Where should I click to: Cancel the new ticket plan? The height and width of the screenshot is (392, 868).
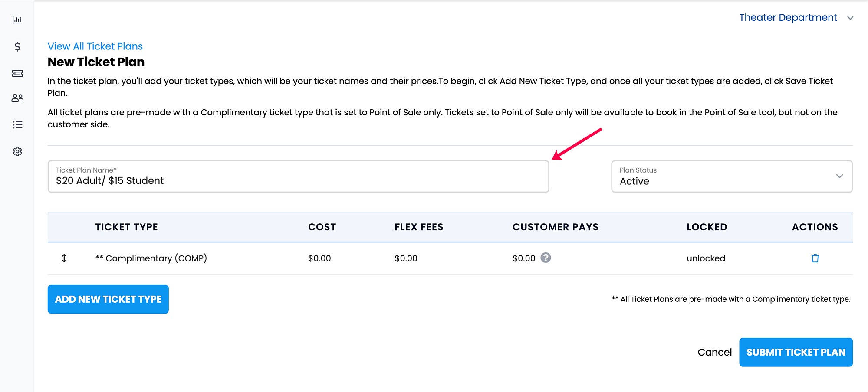714,352
